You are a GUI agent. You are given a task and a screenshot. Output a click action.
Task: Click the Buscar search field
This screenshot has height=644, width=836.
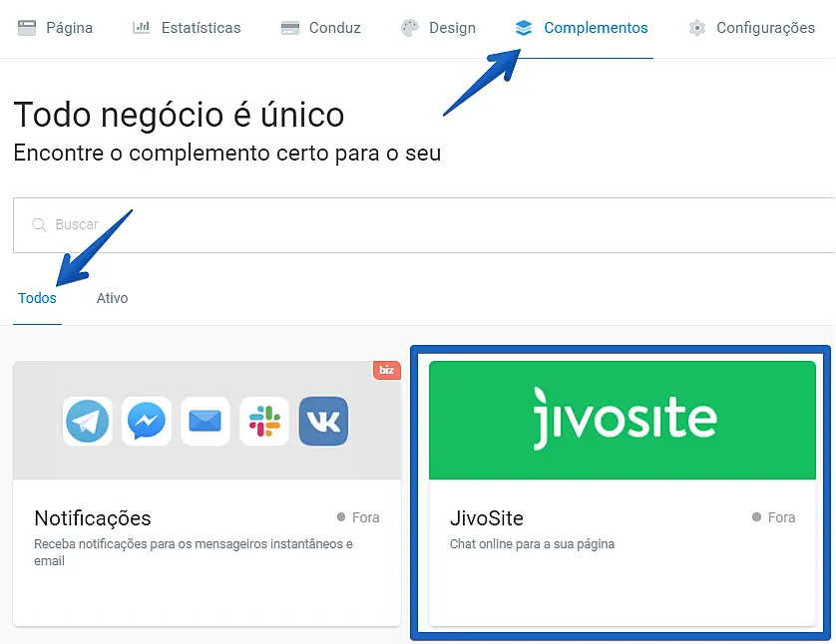click(424, 225)
